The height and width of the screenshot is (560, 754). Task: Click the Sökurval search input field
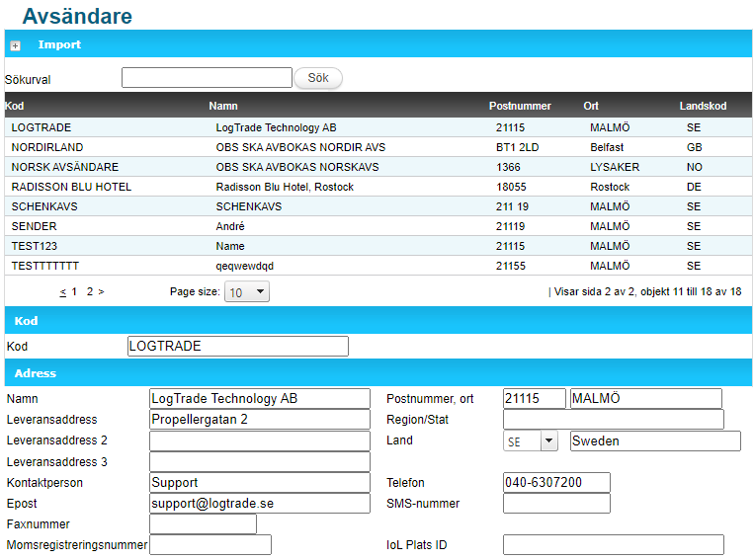click(207, 78)
